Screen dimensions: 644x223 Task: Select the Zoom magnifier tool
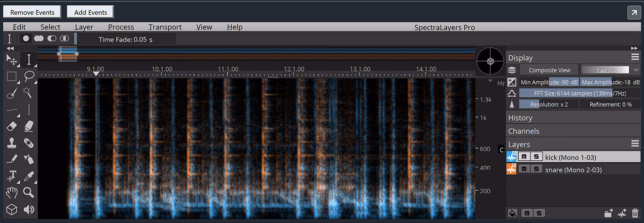coord(29,192)
